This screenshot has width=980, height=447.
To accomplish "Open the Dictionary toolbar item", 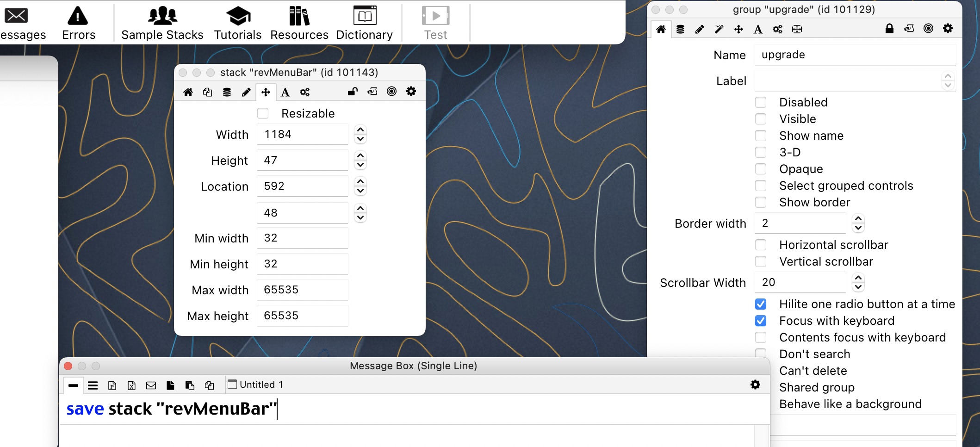I will coord(365,23).
